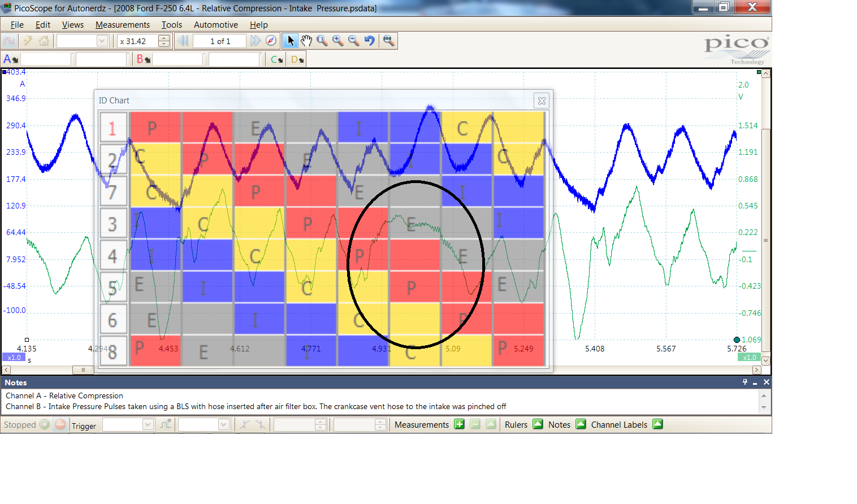Minimize the Notes panel
857x504 pixels.
(755, 383)
